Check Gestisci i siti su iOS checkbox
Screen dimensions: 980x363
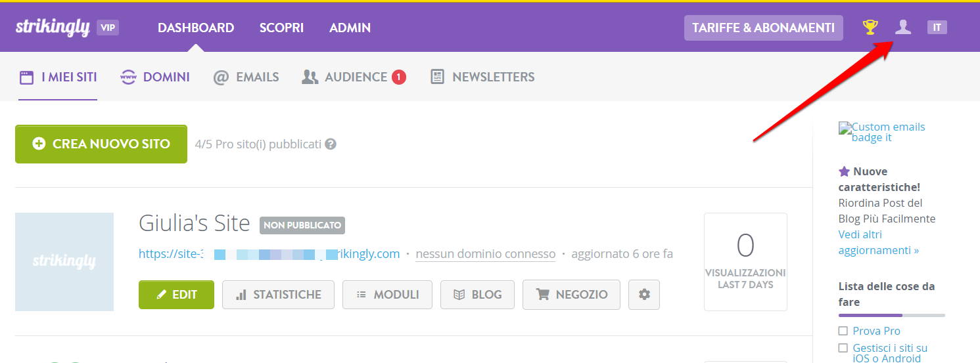pyautogui.click(x=843, y=348)
